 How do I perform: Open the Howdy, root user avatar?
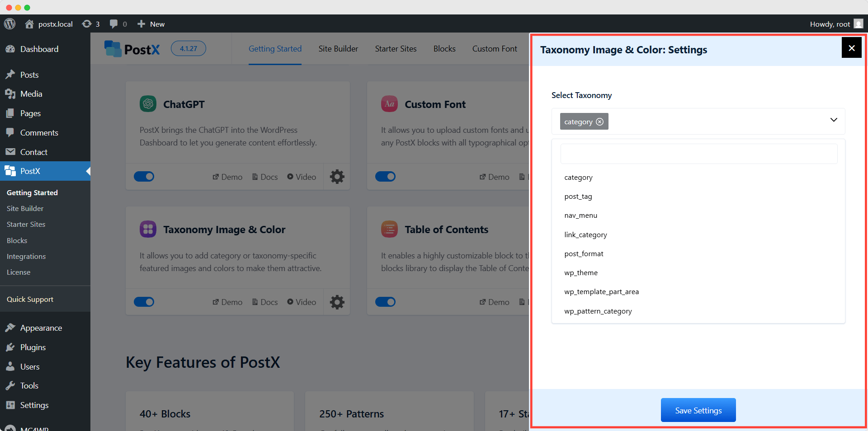[859, 24]
